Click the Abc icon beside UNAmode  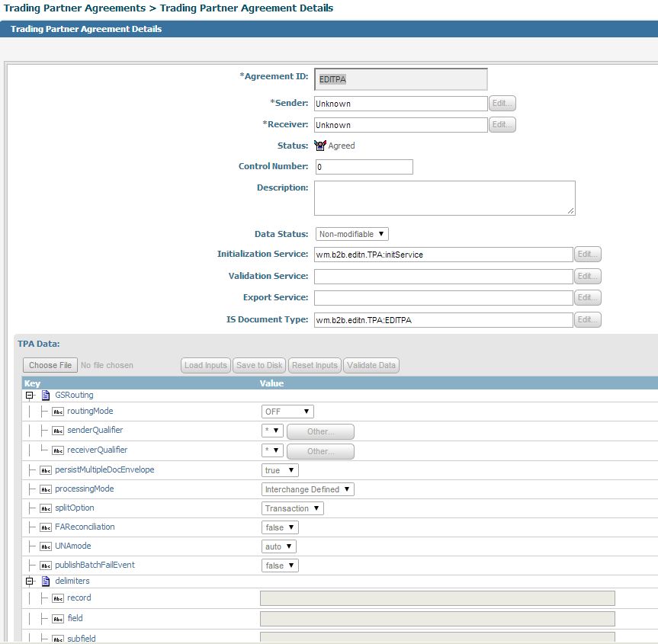pos(46,546)
